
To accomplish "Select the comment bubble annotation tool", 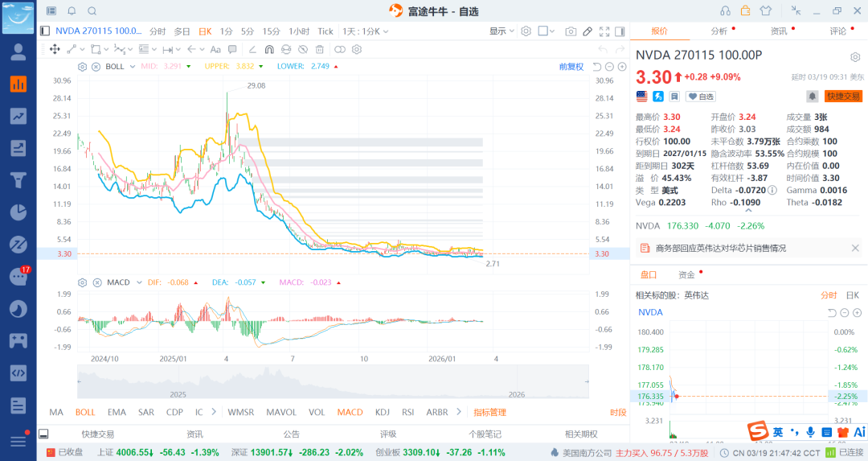I will coord(232,49).
